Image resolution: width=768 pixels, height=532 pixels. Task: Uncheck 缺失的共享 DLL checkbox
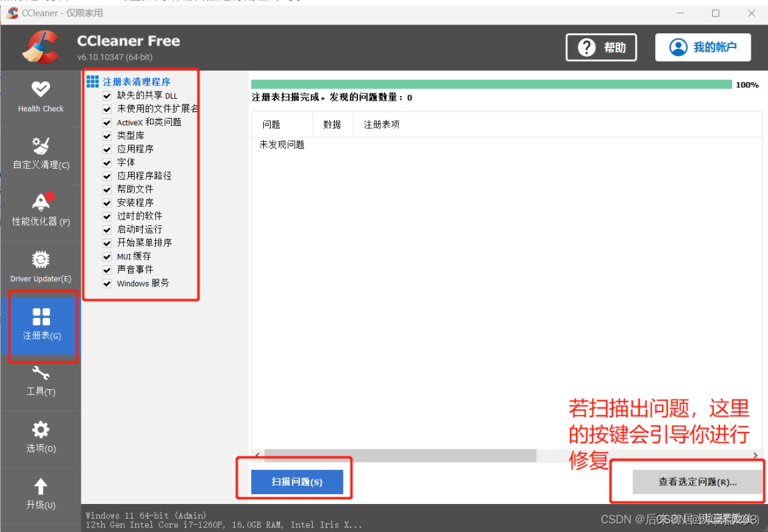pos(107,96)
